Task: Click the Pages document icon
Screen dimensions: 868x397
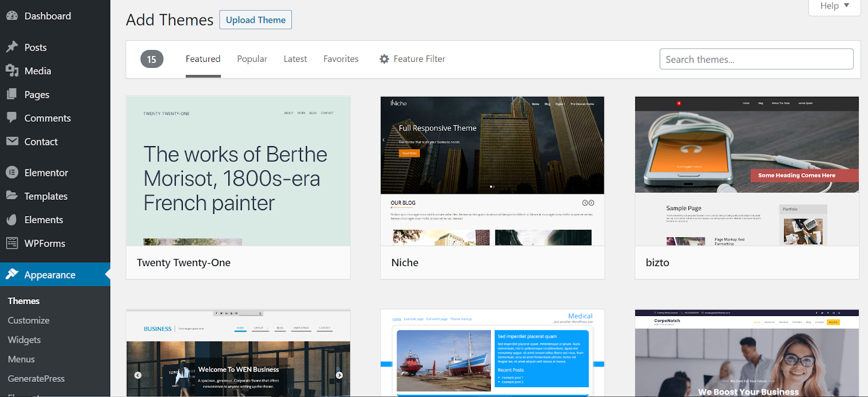Action: 12,94
